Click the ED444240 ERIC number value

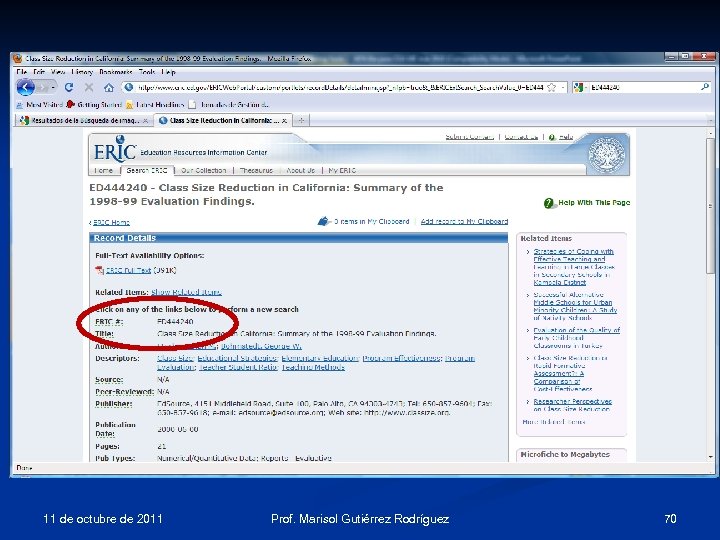tap(175, 321)
